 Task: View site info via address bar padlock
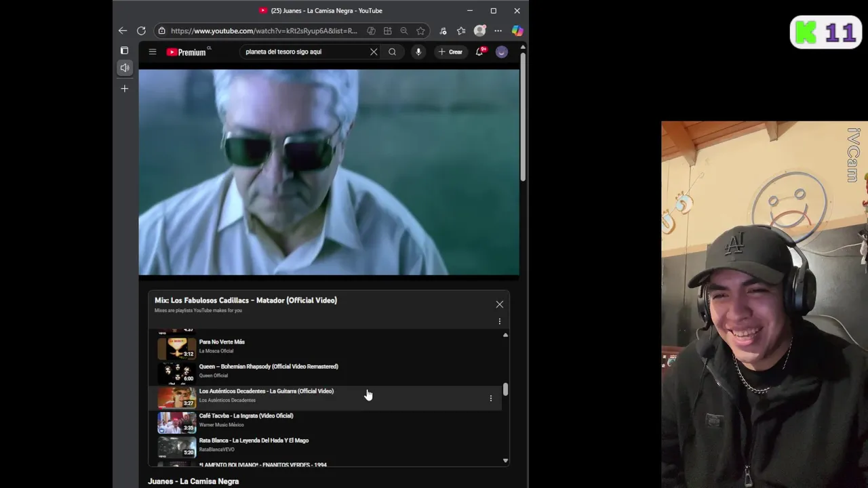click(x=161, y=30)
